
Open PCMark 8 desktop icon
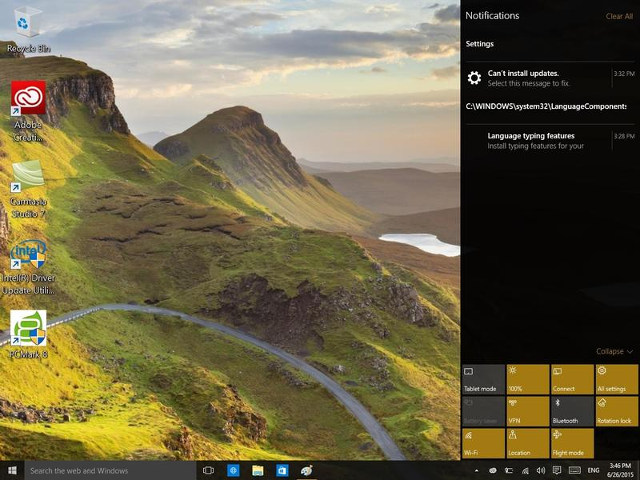coord(28,329)
